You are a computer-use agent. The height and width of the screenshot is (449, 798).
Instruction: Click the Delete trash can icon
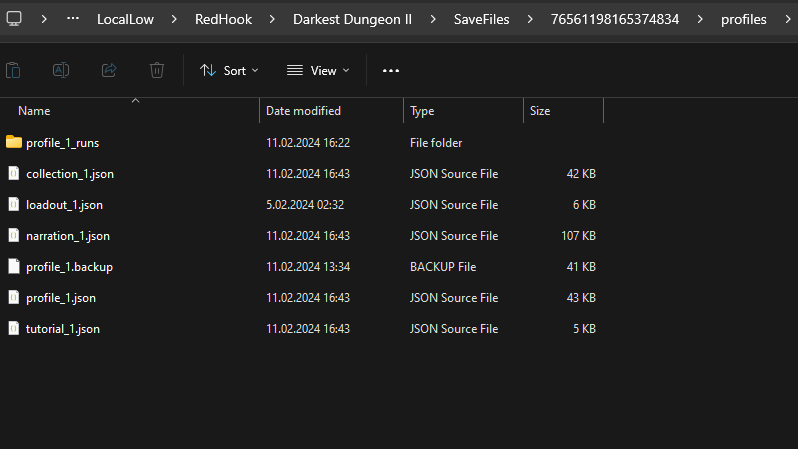[157, 70]
